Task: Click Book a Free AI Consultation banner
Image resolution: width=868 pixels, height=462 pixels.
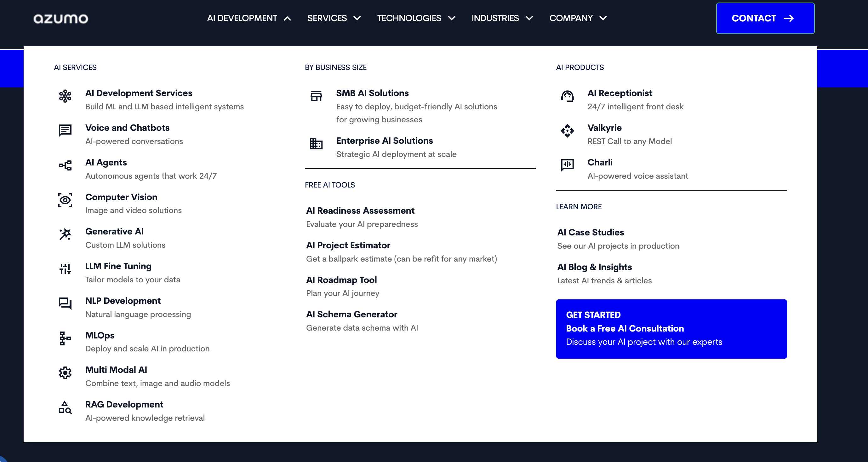Action: 671,329
